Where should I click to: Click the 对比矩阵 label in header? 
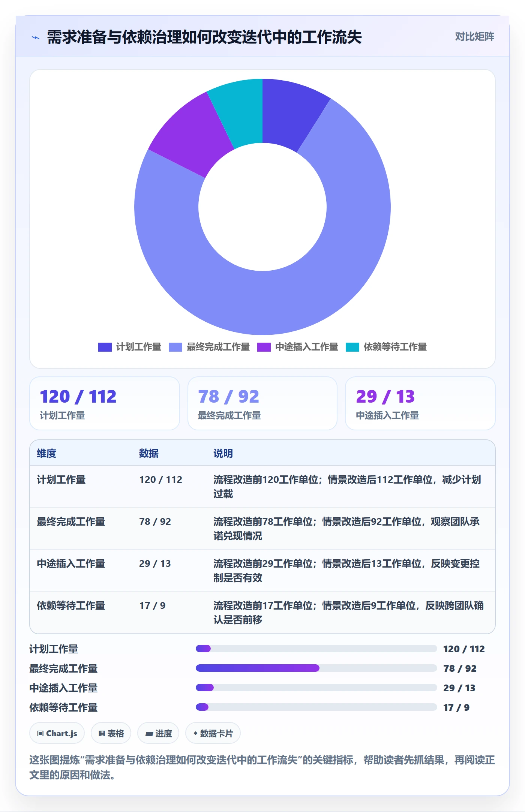pyautogui.click(x=474, y=37)
